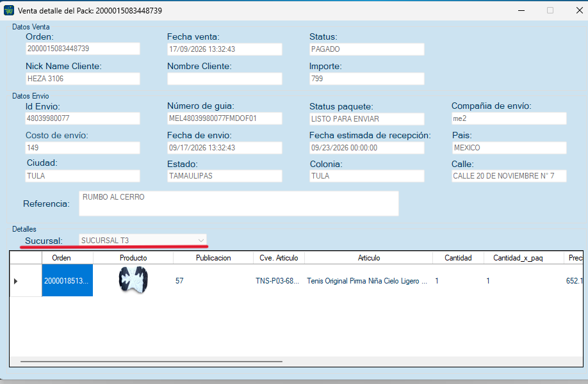Click the Publicacion column header
Screen dimensions: 588x384
point(213,258)
